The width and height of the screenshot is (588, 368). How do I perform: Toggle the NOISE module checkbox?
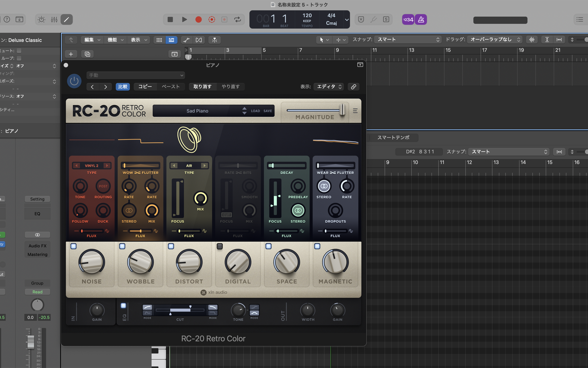[73, 246]
